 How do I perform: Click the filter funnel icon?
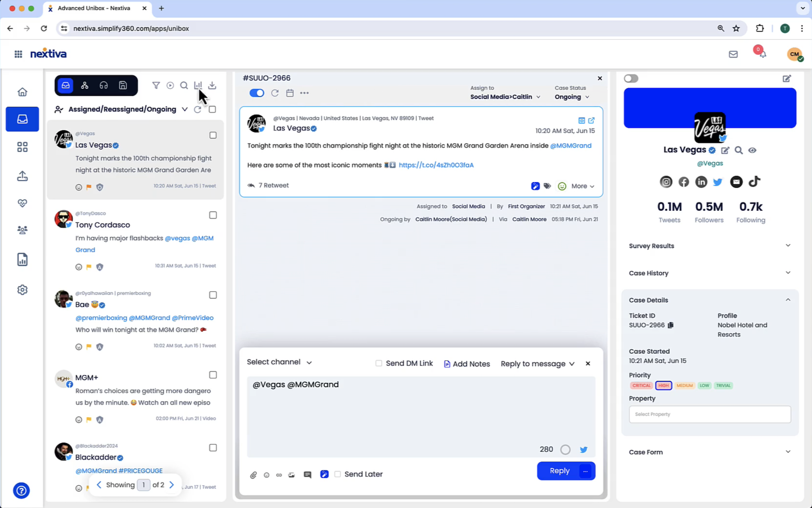156,85
